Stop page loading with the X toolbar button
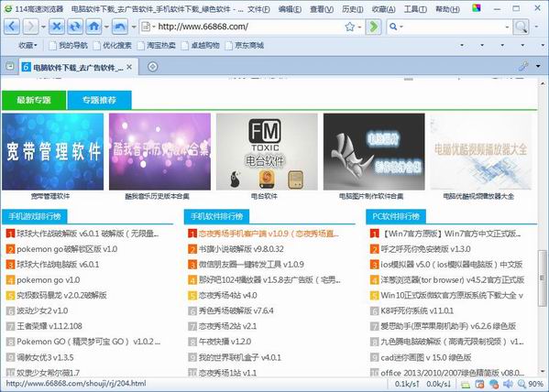The image size is (549, 392). (x=57, y=27)
